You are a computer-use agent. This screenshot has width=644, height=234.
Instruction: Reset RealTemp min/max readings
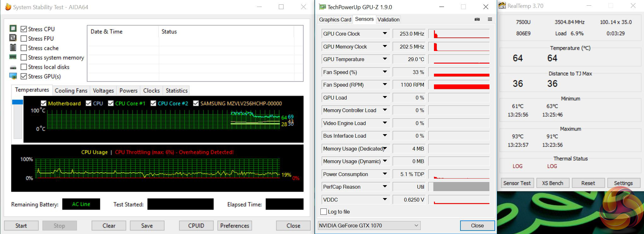(588, 183)
